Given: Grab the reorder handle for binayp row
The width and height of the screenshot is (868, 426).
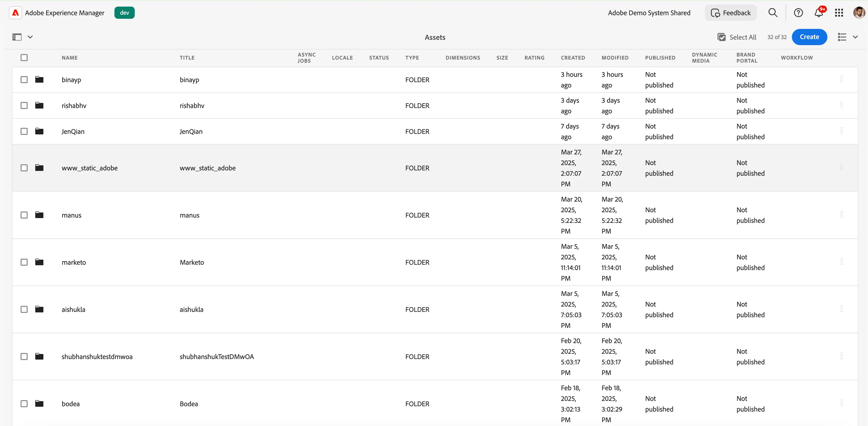Looking at the screenshot, I should click(841, 79).
